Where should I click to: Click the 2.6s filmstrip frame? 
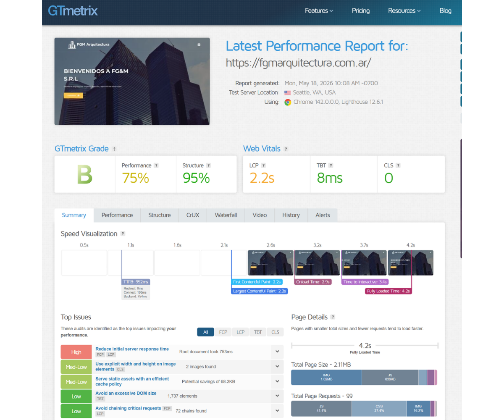pos(270,263)
